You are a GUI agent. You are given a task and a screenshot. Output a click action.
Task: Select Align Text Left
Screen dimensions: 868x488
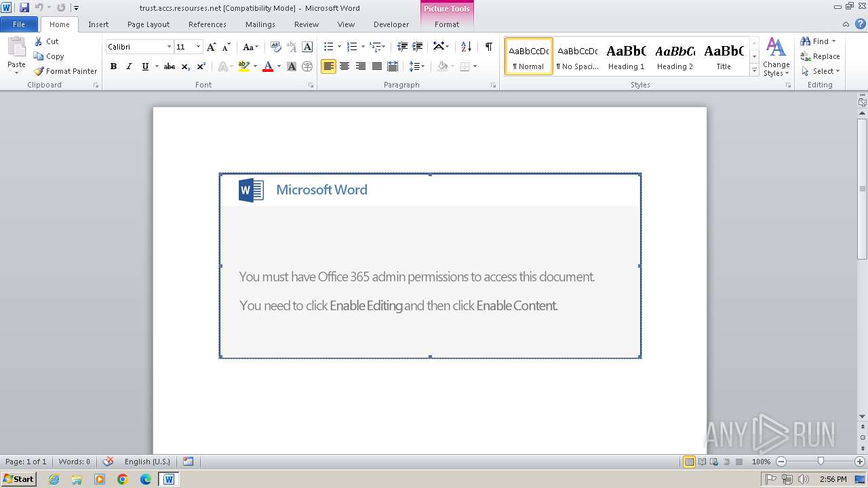click(x=328, y=66)
